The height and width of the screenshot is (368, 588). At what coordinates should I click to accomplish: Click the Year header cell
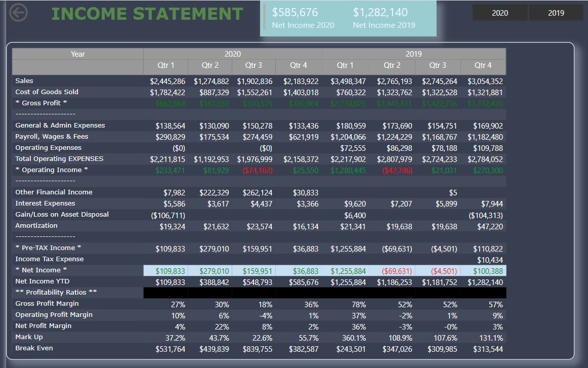click(x=77, y=54)
